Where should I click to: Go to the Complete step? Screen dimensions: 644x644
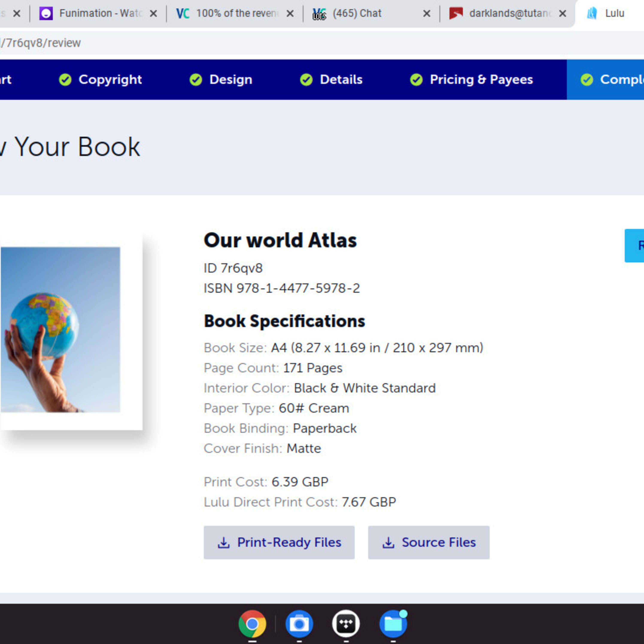point(605,80)
